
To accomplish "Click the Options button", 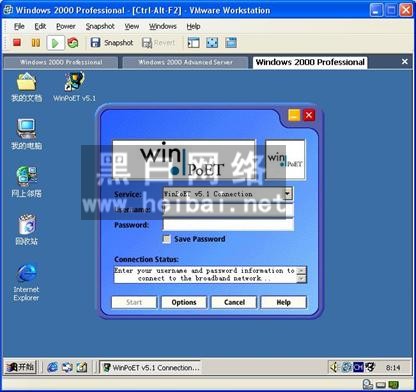I will pos(184,302).
